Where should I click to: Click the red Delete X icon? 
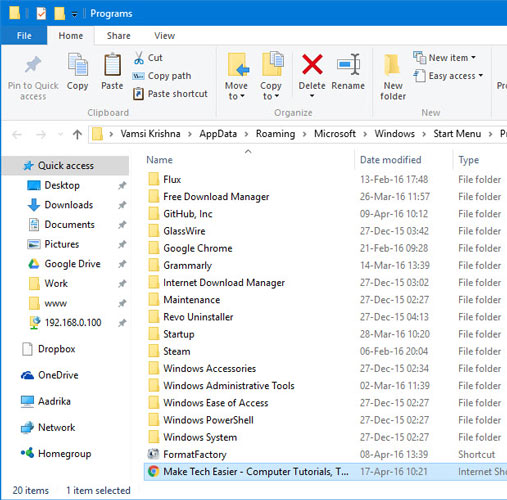coord(312,64)
